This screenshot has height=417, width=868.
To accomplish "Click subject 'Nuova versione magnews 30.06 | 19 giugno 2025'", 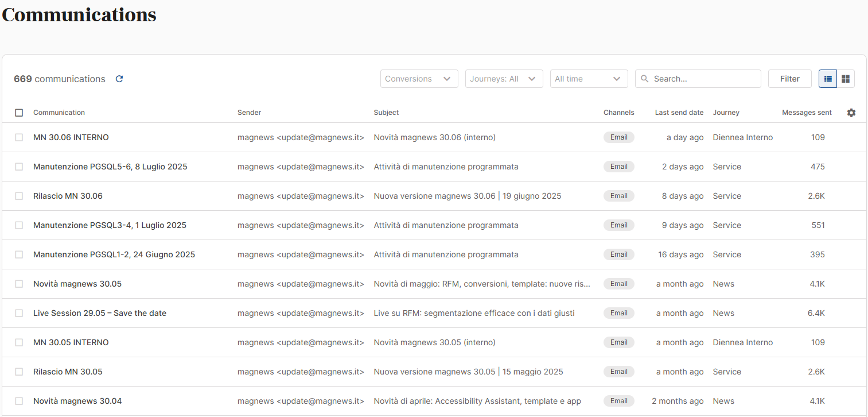I will (468, 196).
